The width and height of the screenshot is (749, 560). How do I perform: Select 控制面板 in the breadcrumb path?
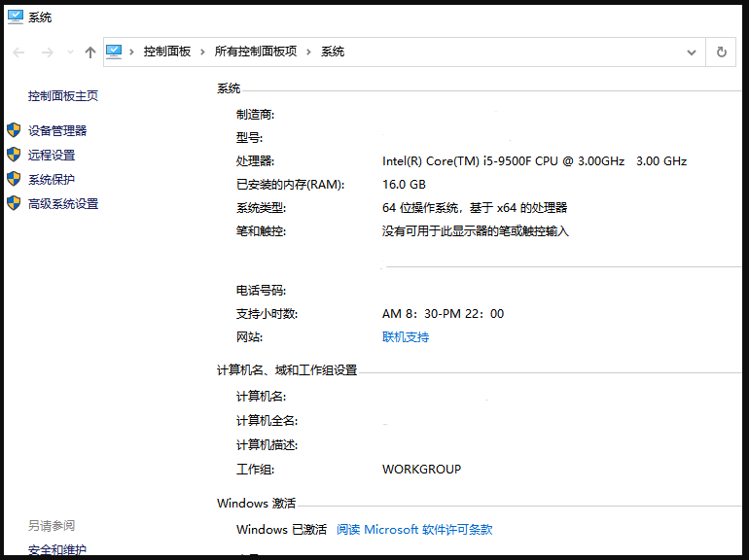[x=167, y=52]
